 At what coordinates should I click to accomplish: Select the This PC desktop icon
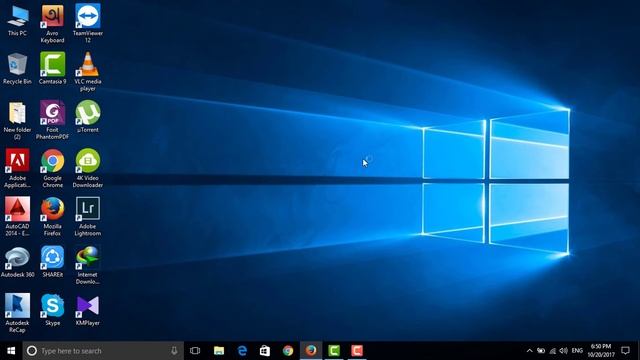click(x=18, y=21)
